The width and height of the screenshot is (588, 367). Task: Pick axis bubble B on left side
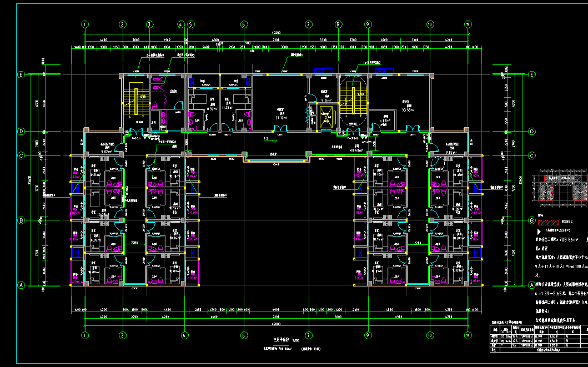pyautogui.click(x=21, y=220)
